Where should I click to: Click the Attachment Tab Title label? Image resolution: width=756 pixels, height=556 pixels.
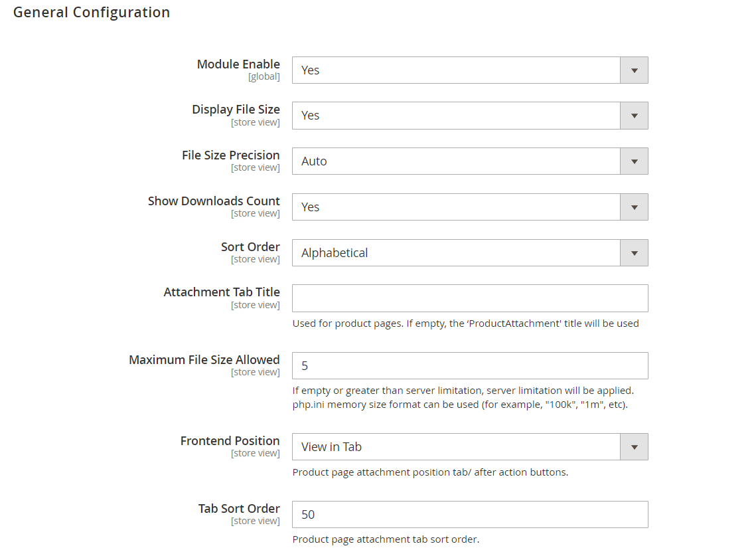222,292
